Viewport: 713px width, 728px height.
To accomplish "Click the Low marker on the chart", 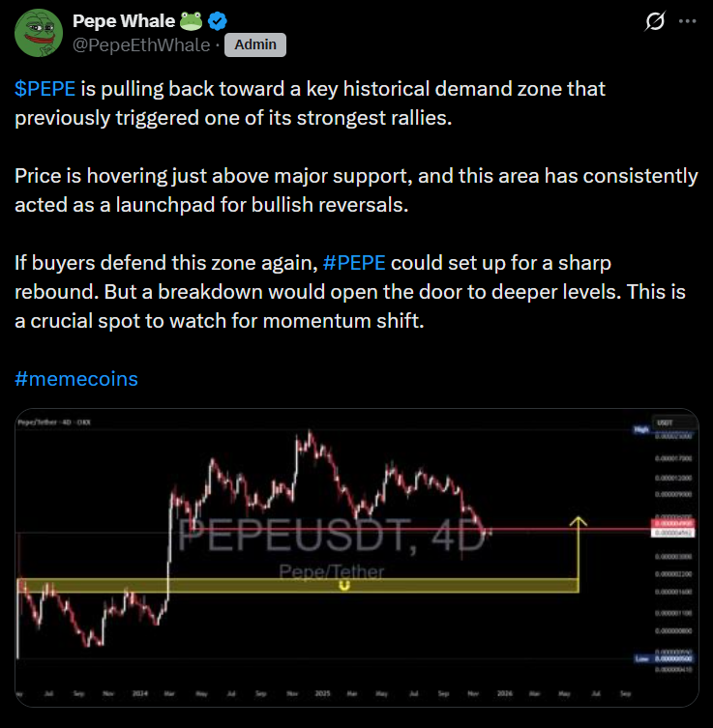I will 640,658.
